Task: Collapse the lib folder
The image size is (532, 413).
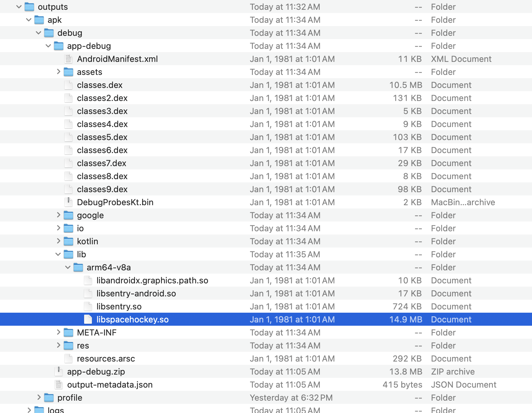Action: (58, 254)
